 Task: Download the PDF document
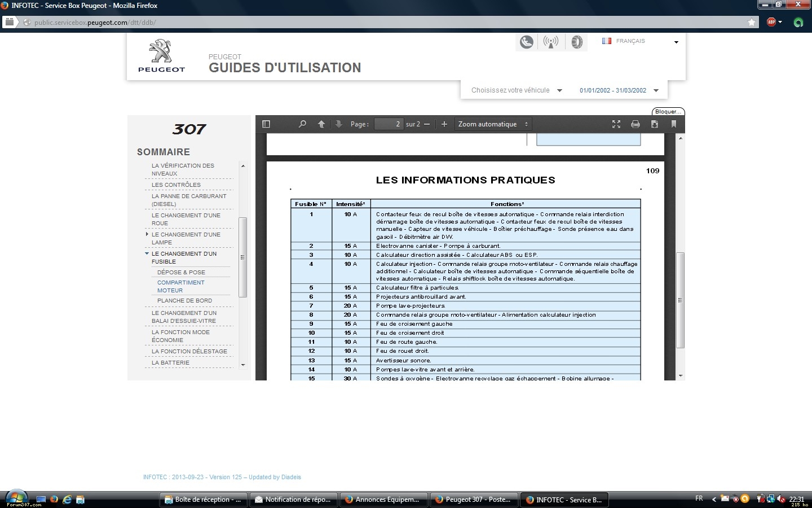655,124
